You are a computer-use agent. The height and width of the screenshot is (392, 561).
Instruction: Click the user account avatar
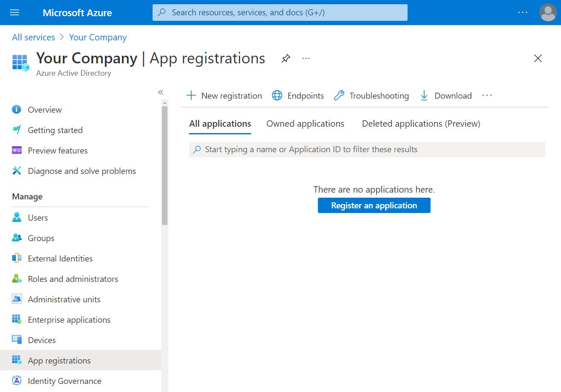pyautogui.click(x=547, y=12)
